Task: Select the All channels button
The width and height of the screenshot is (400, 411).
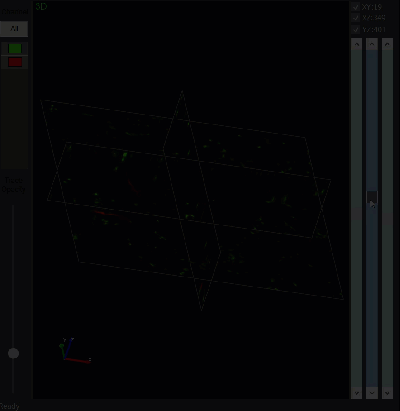Action: [14, 29]
